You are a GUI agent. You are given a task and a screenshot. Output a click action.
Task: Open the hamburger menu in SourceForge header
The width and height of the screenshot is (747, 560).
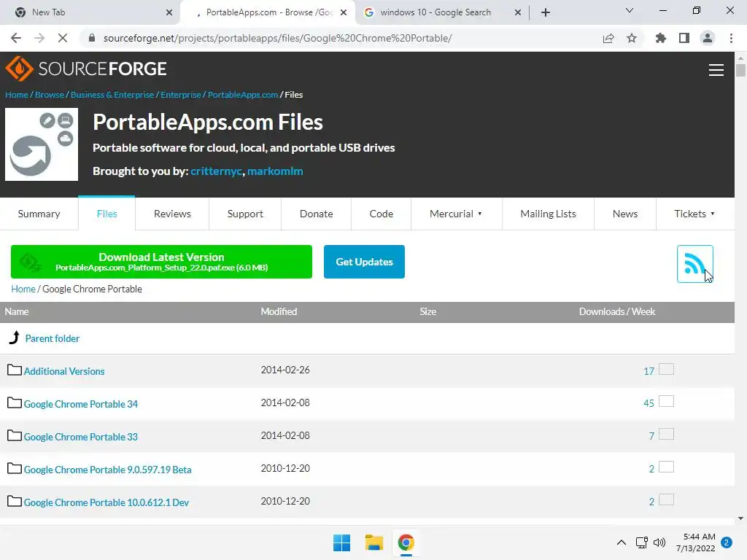(x=716, y=70)
